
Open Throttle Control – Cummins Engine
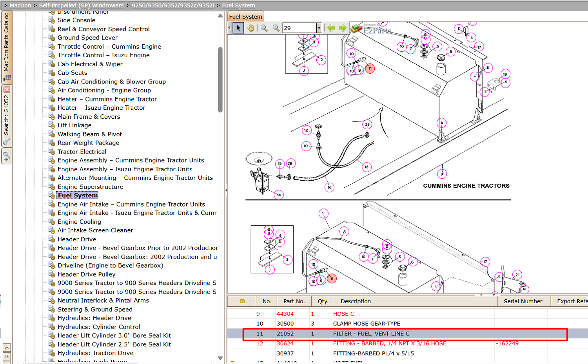pos(109,46)
